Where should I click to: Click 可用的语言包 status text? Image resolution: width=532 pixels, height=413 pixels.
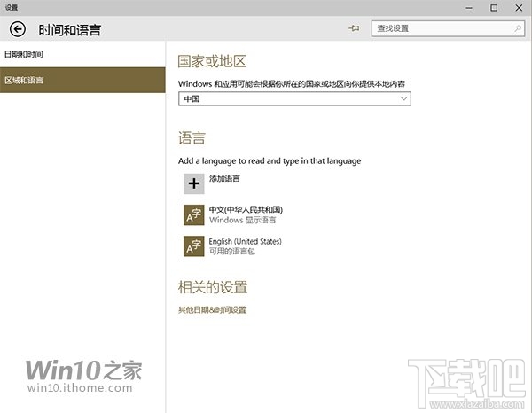[232, 252]
